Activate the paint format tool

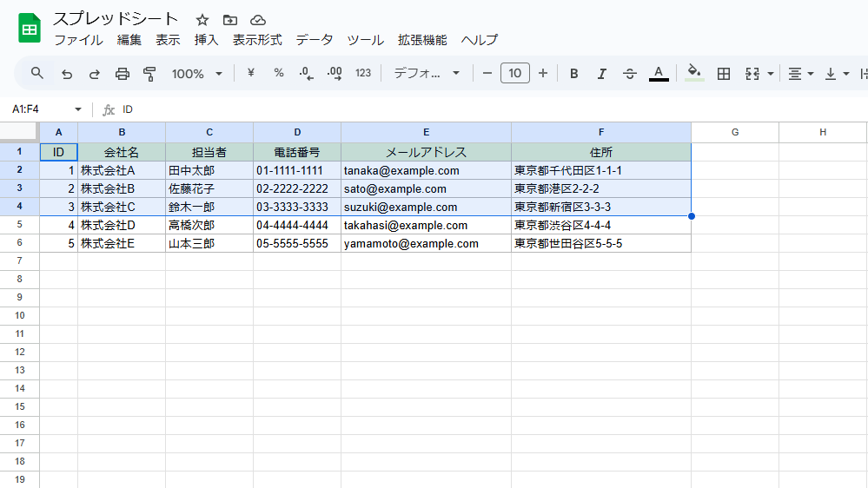[149, 74]
